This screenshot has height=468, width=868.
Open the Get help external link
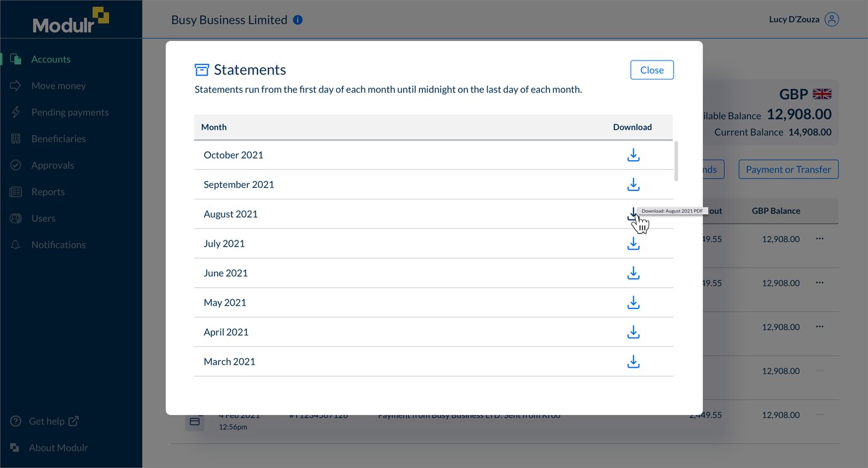[x=44, y=421]
